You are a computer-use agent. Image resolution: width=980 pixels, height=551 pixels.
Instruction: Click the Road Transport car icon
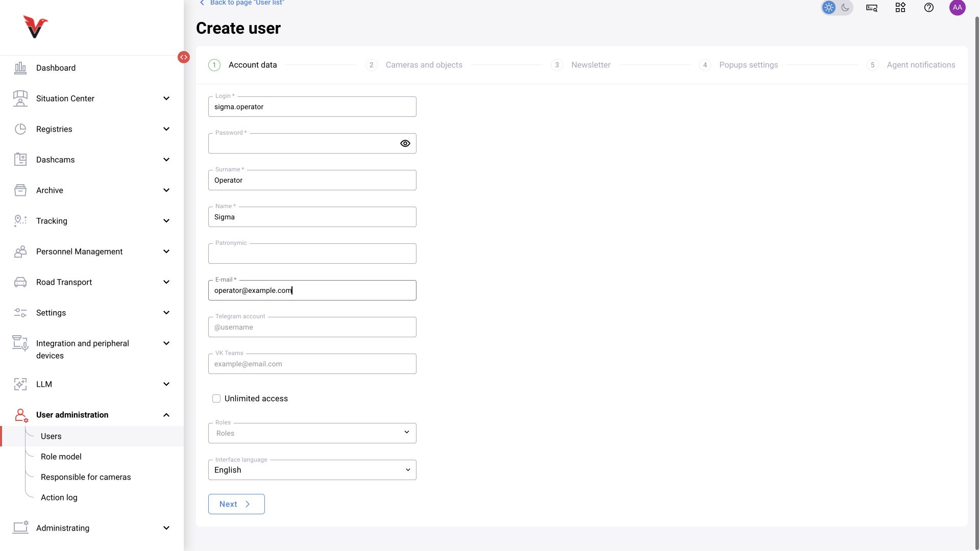[x=20, y=282]
